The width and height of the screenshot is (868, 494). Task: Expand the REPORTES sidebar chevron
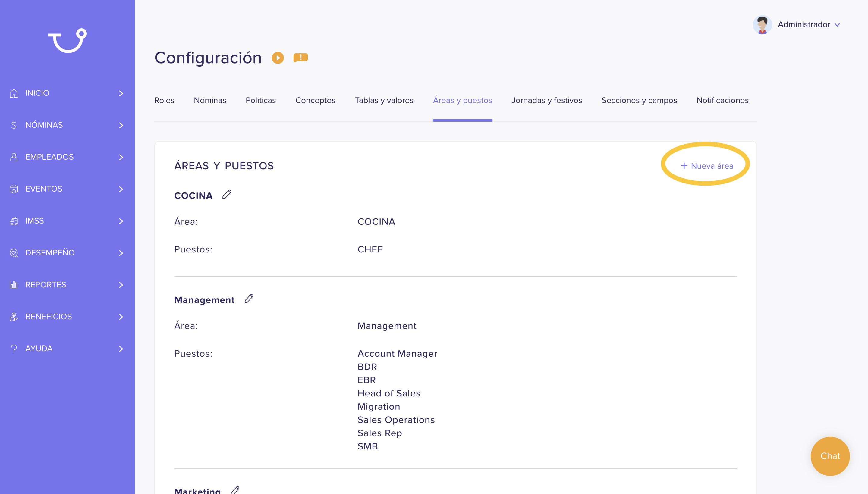121,285
